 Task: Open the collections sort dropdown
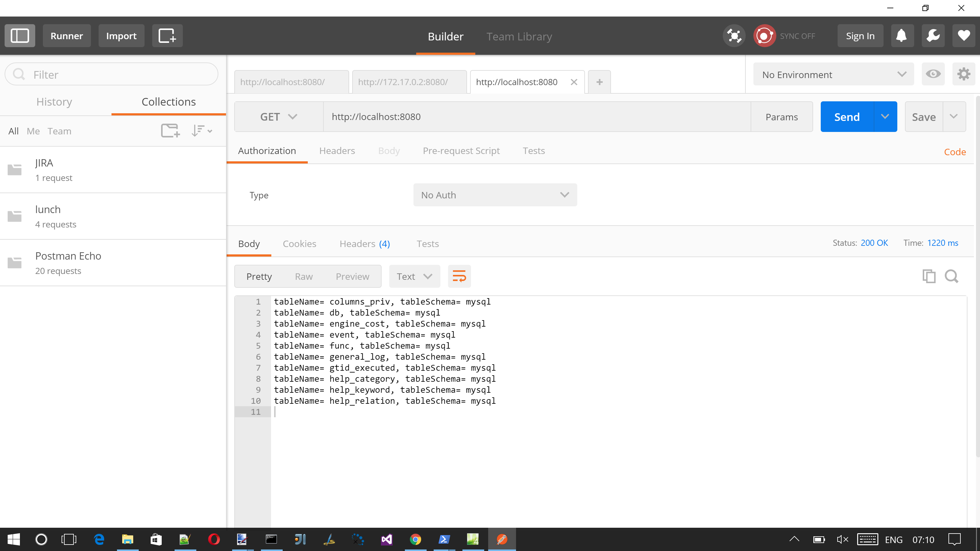coord(202,131)
